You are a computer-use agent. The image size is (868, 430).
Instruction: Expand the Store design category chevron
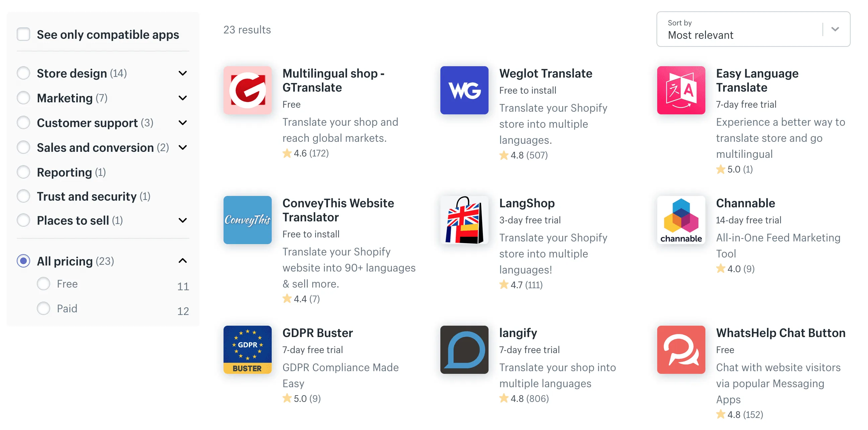pyautogui.click(x=183, y=73)
